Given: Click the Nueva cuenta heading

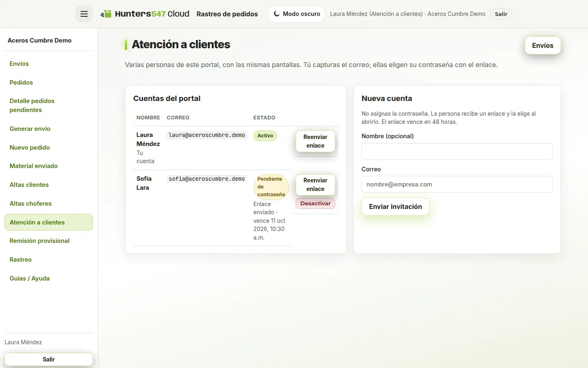Looking at the screenshot, I should [x=387, y=99].
